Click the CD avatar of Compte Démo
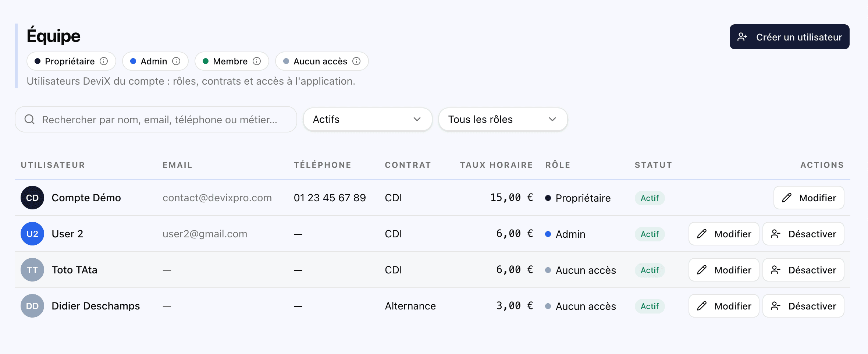This screenshot has height=354, width=868. point(32,198)
